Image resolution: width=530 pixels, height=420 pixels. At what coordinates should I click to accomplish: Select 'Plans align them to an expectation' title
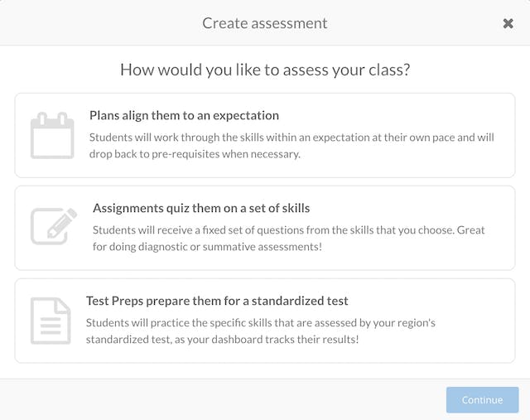point(184,115)
